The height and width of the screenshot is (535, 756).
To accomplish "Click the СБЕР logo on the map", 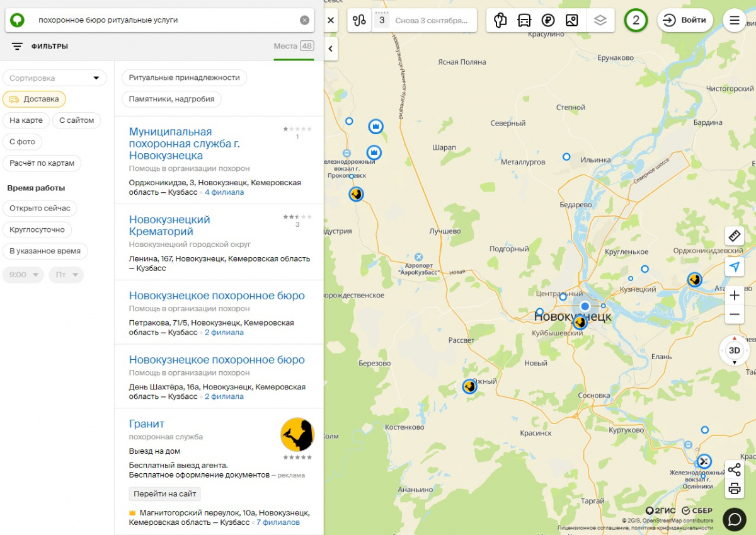I will point(697,510).
